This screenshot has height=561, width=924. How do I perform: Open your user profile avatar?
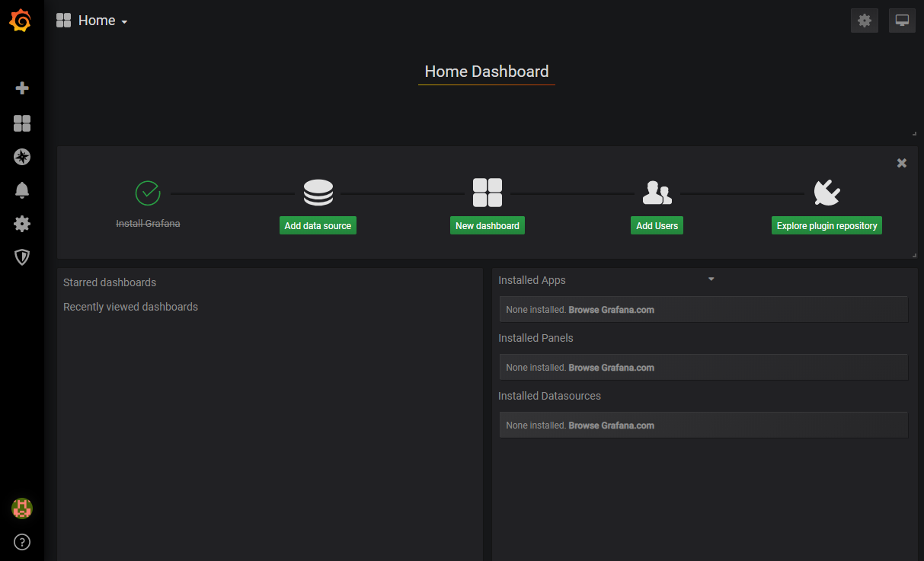(x=22, y=508)
